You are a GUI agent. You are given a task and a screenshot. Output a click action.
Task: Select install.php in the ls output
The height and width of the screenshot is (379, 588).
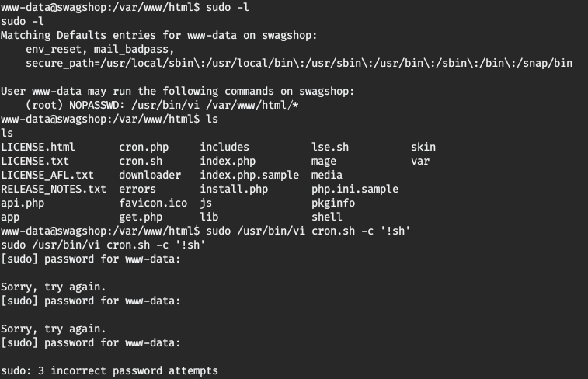pyautogui.click(x=234, y=189)
